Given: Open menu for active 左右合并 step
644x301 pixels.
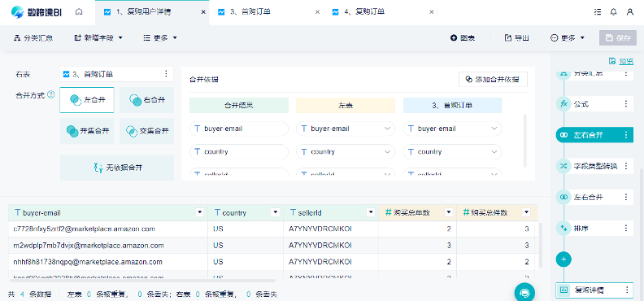Looking at the screenshot, I should pyautogui.click(x=626, y=135).
